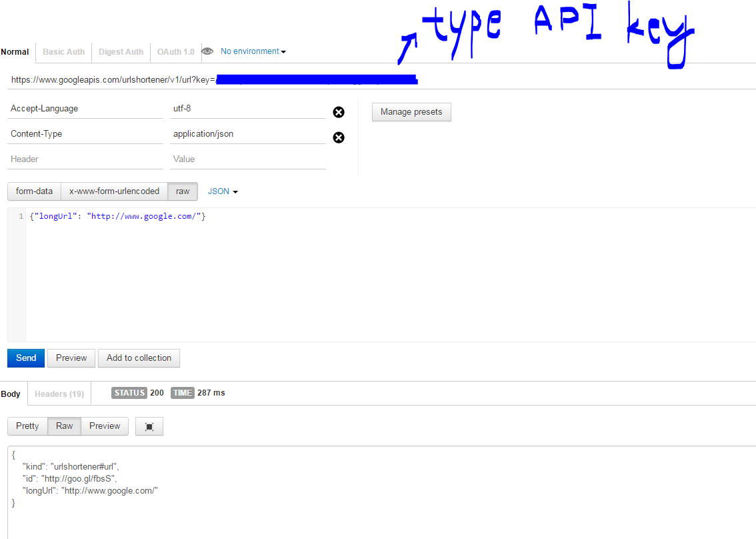
Task: Click the longUrl JSON body line
Action: pos(117,217)
